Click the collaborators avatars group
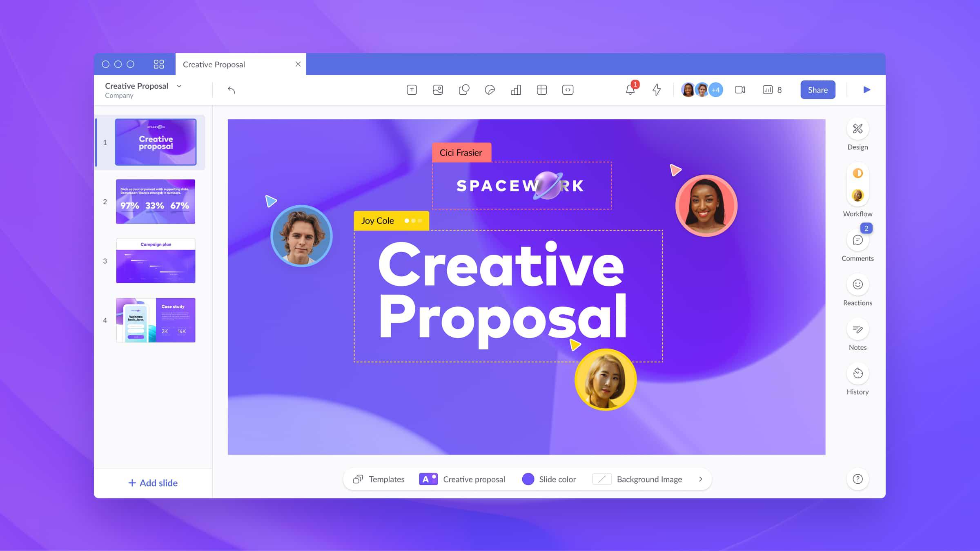 702,89
